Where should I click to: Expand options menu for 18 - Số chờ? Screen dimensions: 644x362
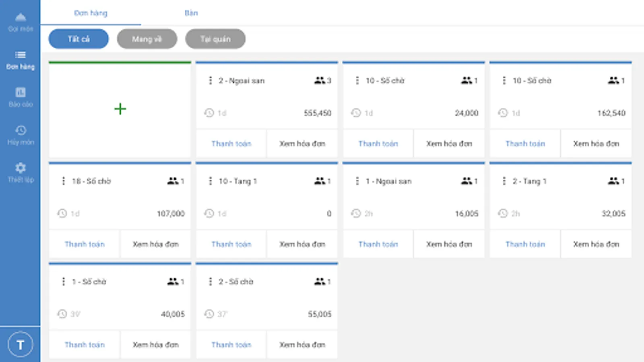(63, 181)
